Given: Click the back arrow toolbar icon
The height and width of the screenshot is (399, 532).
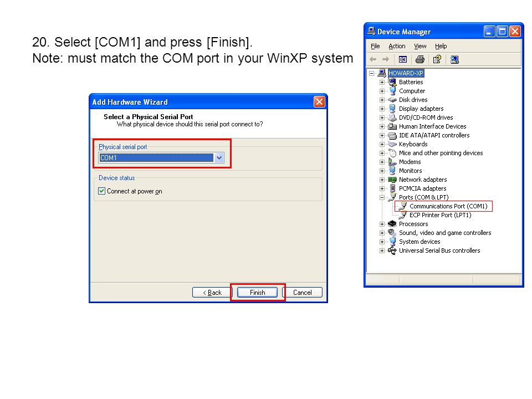Looking at the screenshot, I should (373, 60).
